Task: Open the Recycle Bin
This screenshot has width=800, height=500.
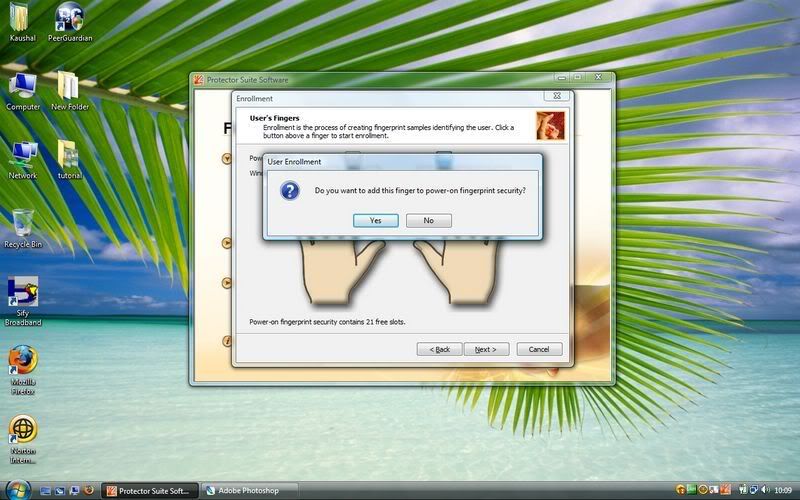Action: coord(23,229)
